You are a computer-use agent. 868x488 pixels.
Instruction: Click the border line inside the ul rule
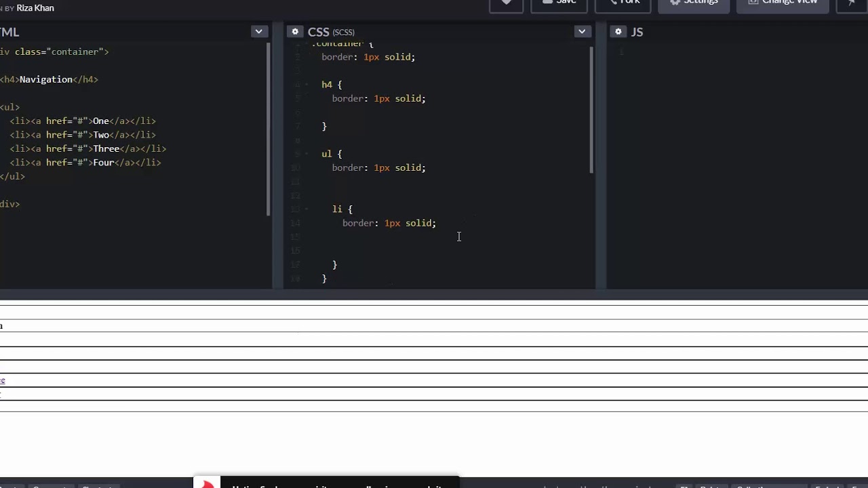click(379, 167)
